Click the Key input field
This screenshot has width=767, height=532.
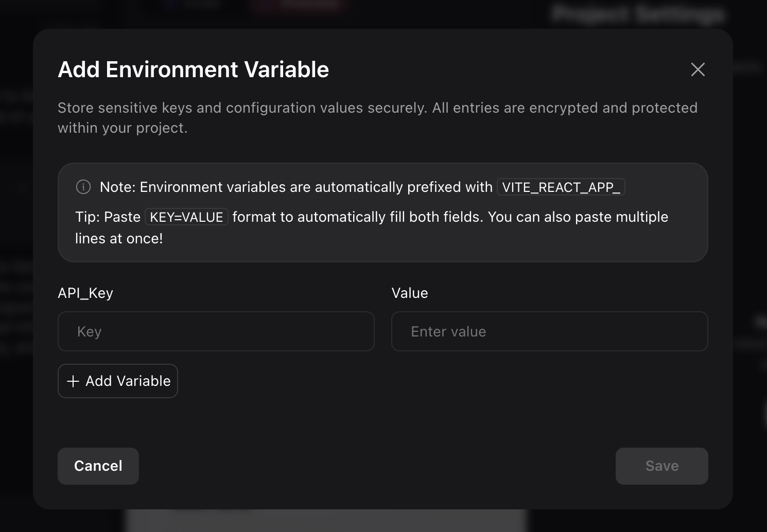pyautogui.click(x=216, y=331)
